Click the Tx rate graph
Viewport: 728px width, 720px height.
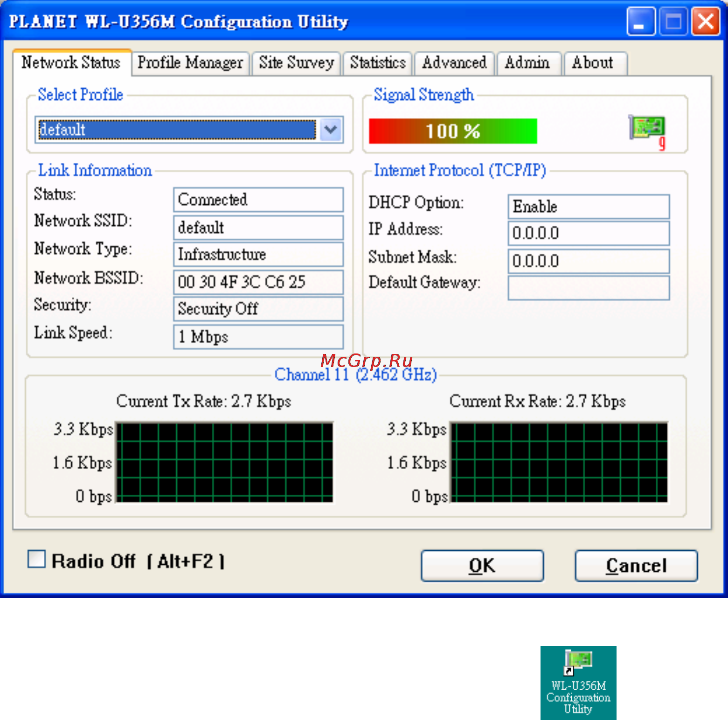point(224,462)
